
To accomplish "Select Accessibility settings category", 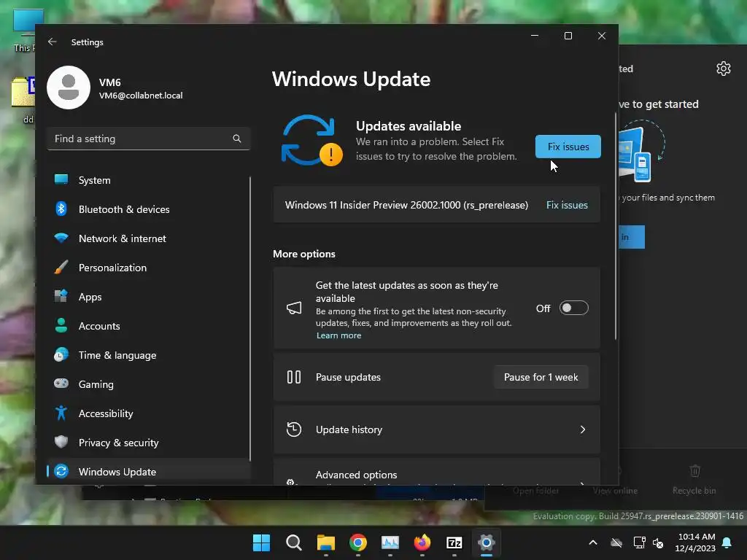I will coord(149,413).
